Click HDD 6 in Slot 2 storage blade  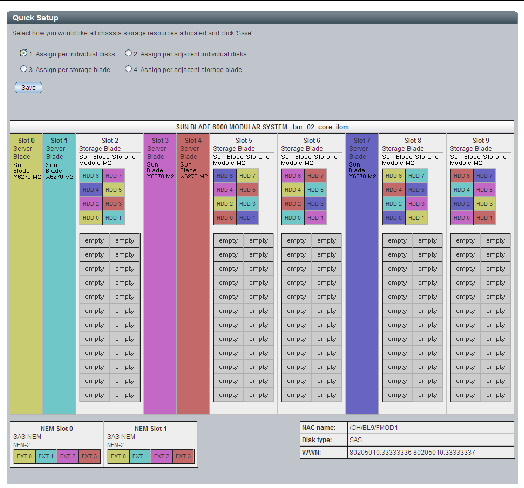[x=91, y=176]
